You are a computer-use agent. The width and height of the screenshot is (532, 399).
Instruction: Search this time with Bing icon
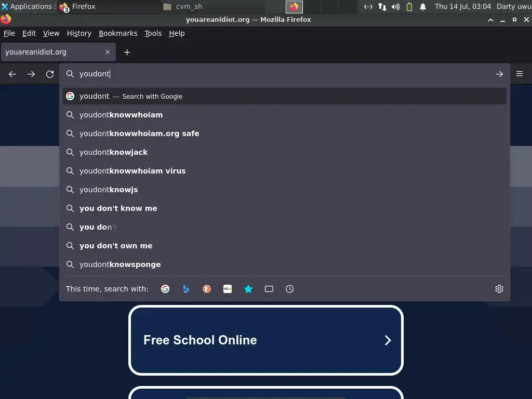[x=186, y=289]
